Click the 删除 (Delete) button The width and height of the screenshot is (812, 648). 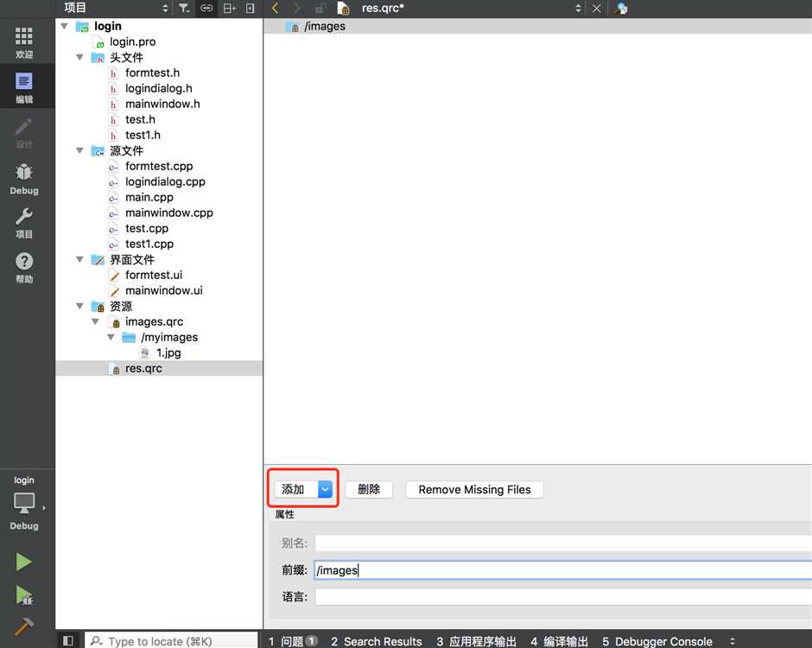pos(369,489)
